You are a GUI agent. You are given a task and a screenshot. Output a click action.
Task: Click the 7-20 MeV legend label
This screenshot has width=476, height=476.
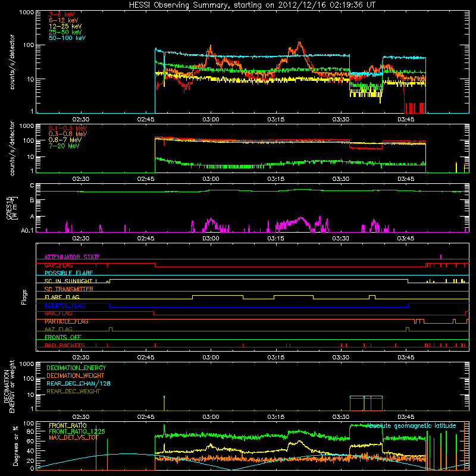[x=64, y=146]
